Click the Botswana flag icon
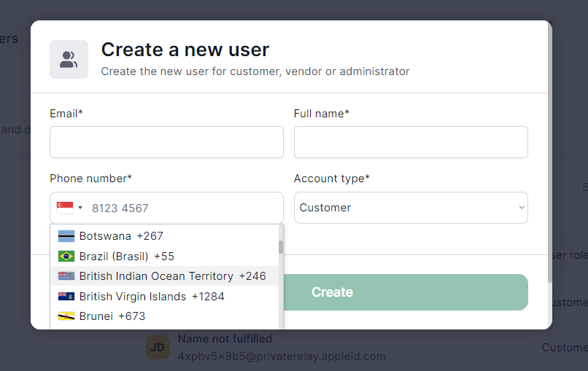Viewport: 588px width, 371px height. pyautogui.click(x=66, y=236)
